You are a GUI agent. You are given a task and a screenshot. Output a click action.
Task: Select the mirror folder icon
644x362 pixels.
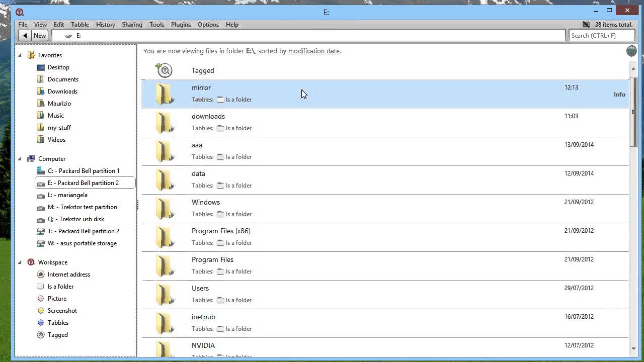(165, 94)
